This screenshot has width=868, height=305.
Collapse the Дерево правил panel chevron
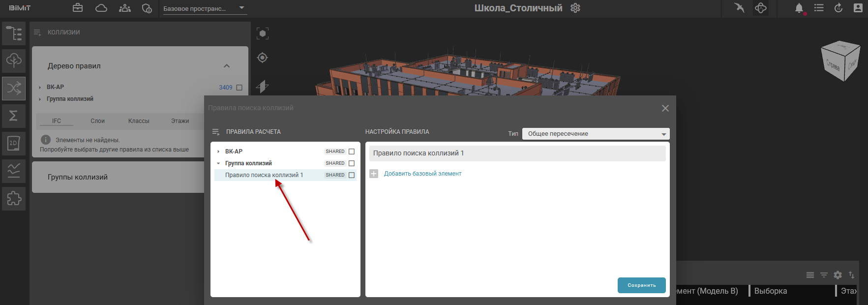click(227, 66)
